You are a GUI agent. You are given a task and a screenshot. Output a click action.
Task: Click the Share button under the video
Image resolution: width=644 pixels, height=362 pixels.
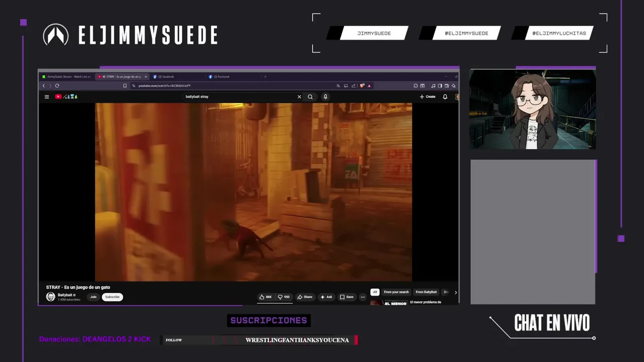305,297
